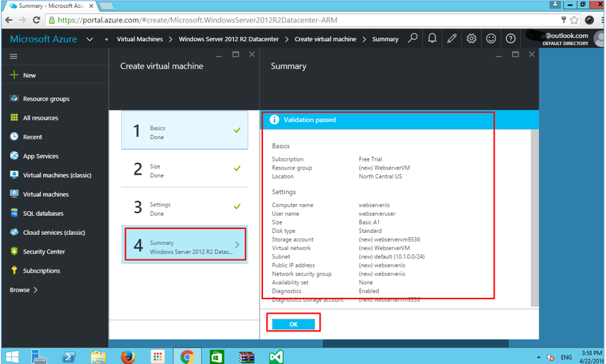Open the Windows Store taskbar icon
Image resolution: width=606 pixels, height=364 pixels.
(x=217, y=357)
